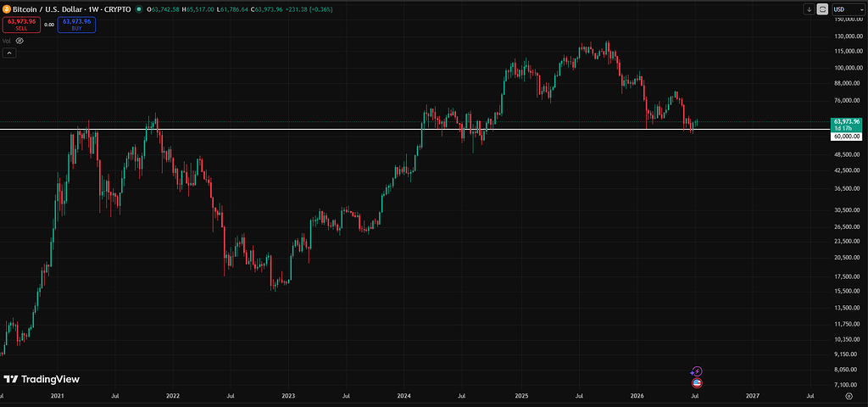The height and width of the screenshot is (407, 868).
Task: Click the orange Bitcoin symbol logo
Action: click(6, 8)
